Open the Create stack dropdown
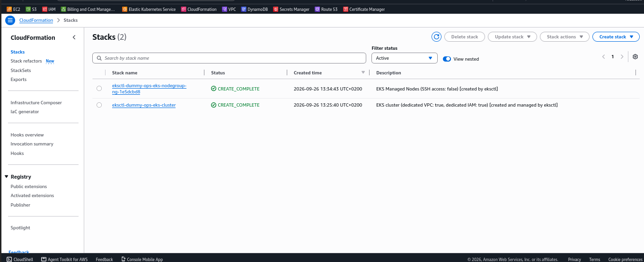This screenshot has width=644, height=262. 616,36
